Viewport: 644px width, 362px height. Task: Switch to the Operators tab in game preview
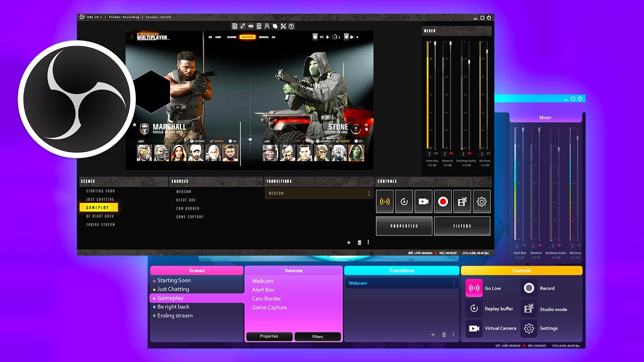[x=248, y=37]
